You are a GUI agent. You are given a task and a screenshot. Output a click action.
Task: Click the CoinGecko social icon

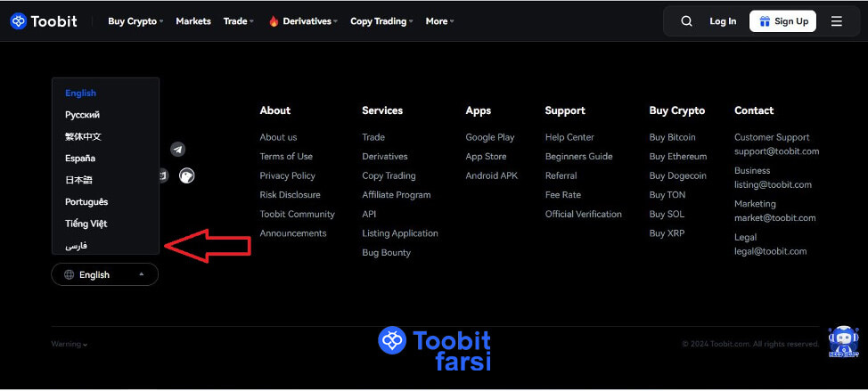pos(186,175)
